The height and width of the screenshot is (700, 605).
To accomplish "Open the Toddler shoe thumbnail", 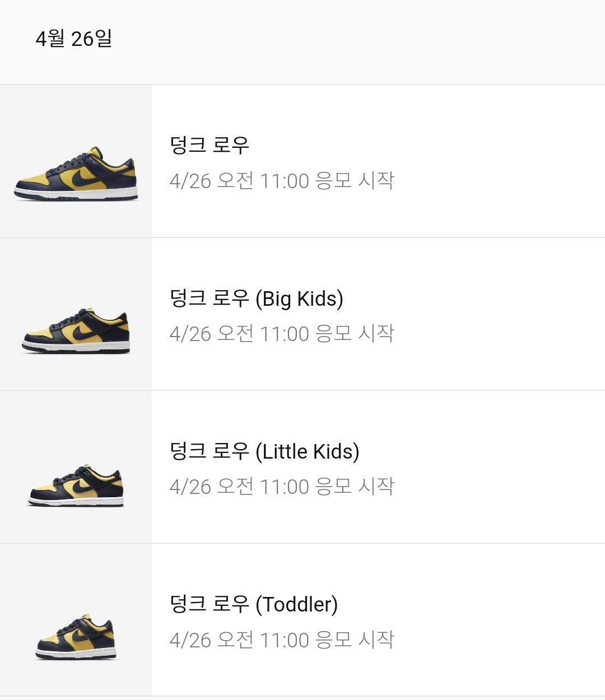I will 76,637.
